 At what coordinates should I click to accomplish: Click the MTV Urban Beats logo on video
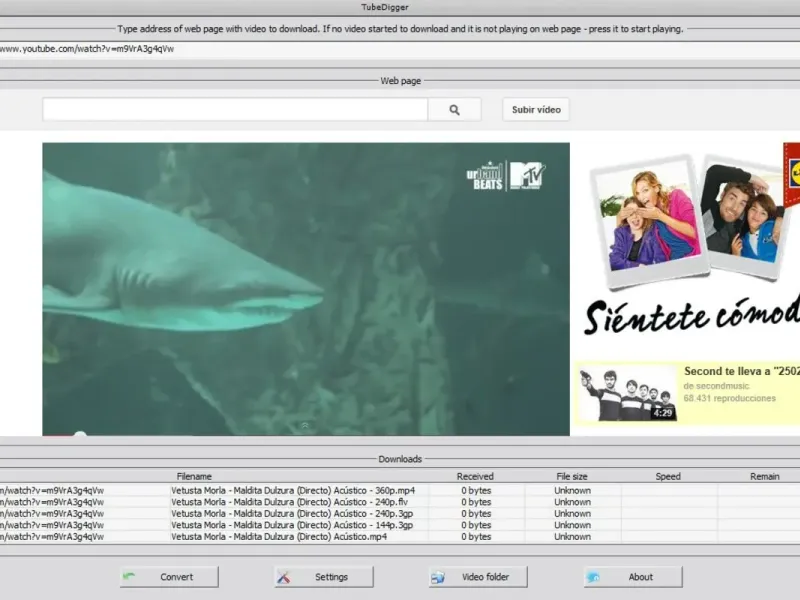tap(506, 175)
